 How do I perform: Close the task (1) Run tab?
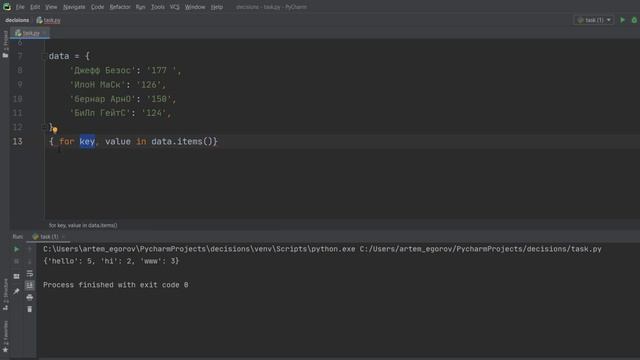pyautogui.click(x=63, y=237)
